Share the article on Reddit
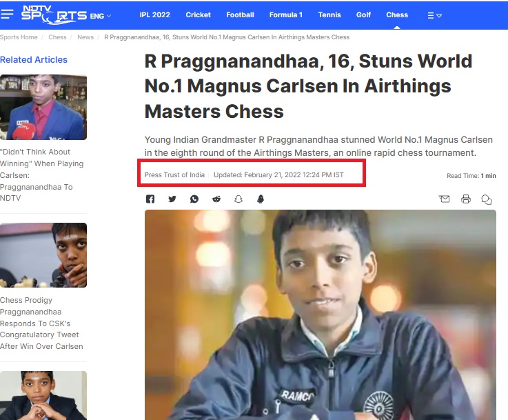The width and height of the screenshot is (508, 420). tap(216, 199)
